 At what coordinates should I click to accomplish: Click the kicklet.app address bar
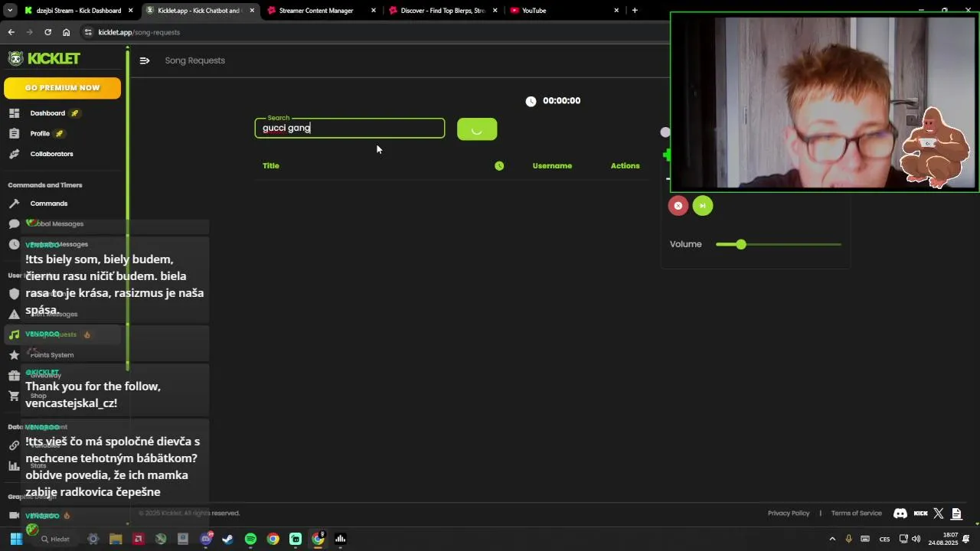(375, 32)
